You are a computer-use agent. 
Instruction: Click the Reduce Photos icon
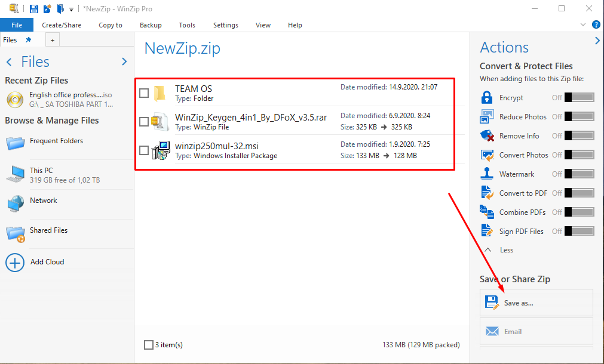click(x=487, y=116)
